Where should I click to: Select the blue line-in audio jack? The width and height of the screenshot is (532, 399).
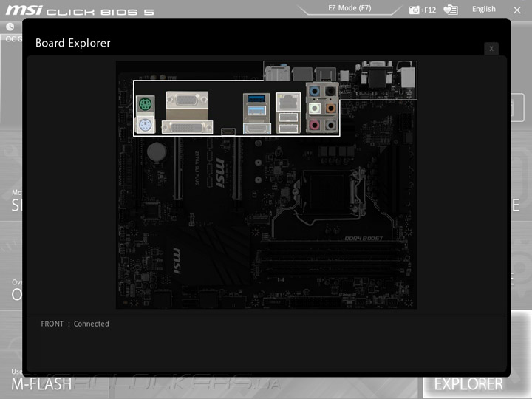pyautogui.click(x=315, y=92)
